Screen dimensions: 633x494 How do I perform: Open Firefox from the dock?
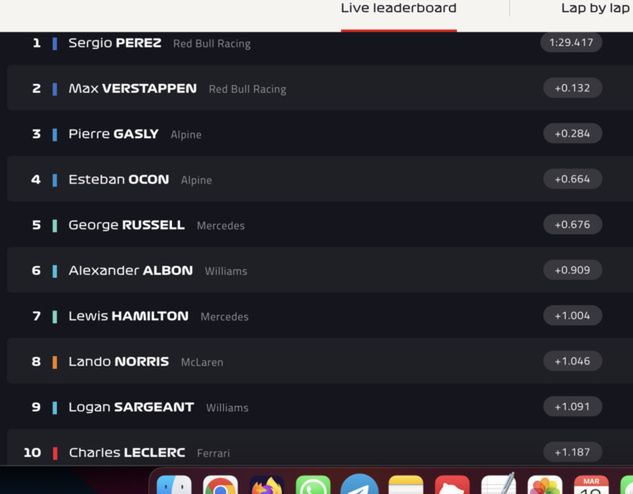tap(267, 485)
